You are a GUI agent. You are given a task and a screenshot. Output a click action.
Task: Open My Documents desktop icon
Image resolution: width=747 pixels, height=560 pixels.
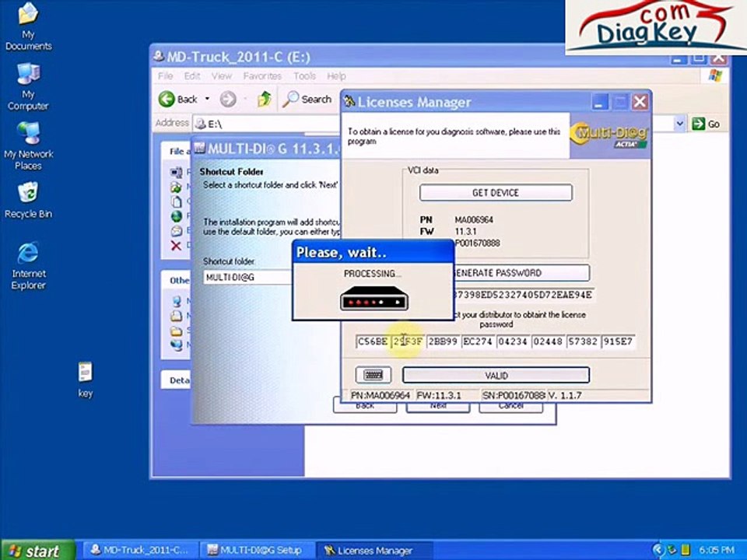pyautogui.click(x=28, y=27)
